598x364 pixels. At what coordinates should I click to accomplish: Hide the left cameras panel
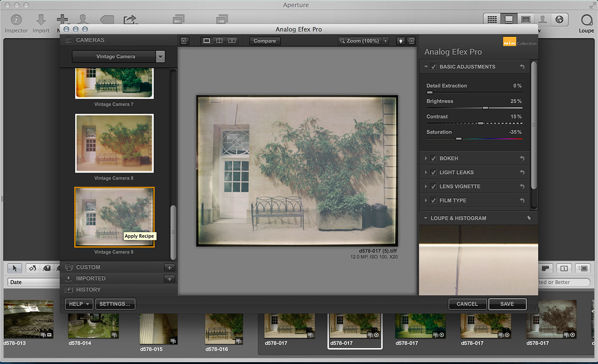[x=185, y=41]
